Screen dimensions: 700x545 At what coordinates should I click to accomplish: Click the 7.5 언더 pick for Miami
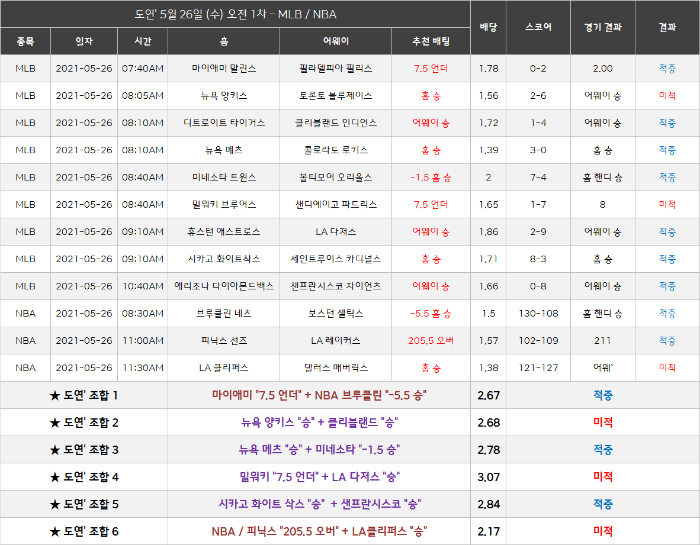point(430,68)
